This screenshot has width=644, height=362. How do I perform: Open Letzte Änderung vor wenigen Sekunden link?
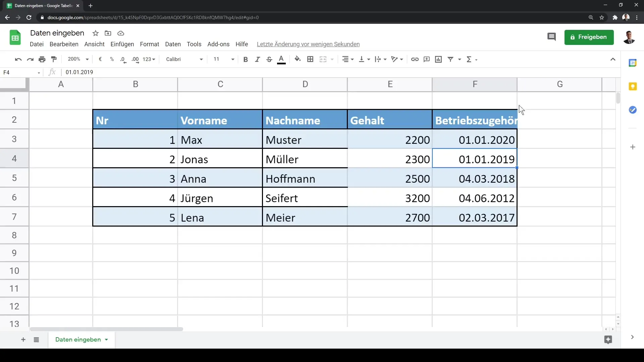coord(308,44)
